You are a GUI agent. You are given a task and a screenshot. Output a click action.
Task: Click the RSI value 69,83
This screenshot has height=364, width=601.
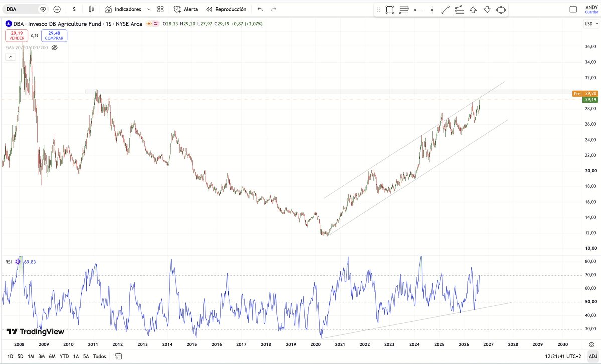pos(30,262)
